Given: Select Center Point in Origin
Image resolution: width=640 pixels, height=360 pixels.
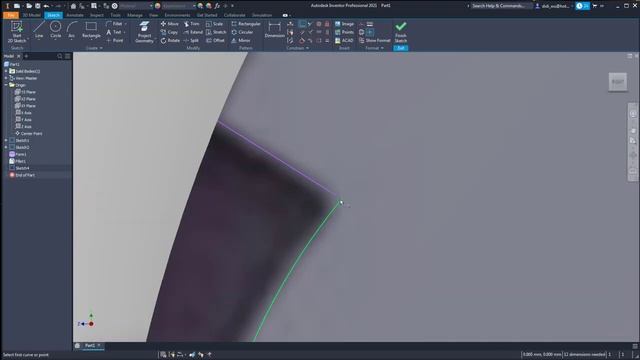Looking at the screenshot, I should (x=29, y=133).
